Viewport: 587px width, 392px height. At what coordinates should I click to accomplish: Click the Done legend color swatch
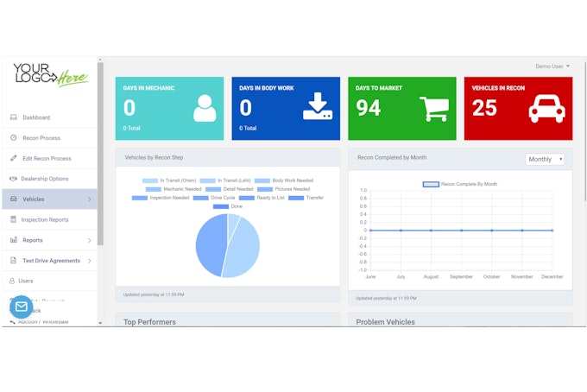pos(220,206)
